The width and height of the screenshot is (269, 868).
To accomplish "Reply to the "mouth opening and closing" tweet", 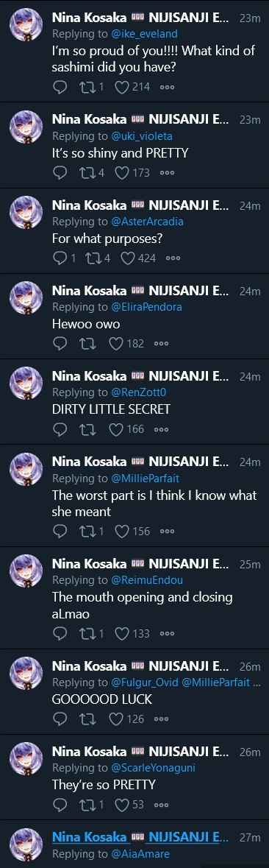I will click(60, 634).
